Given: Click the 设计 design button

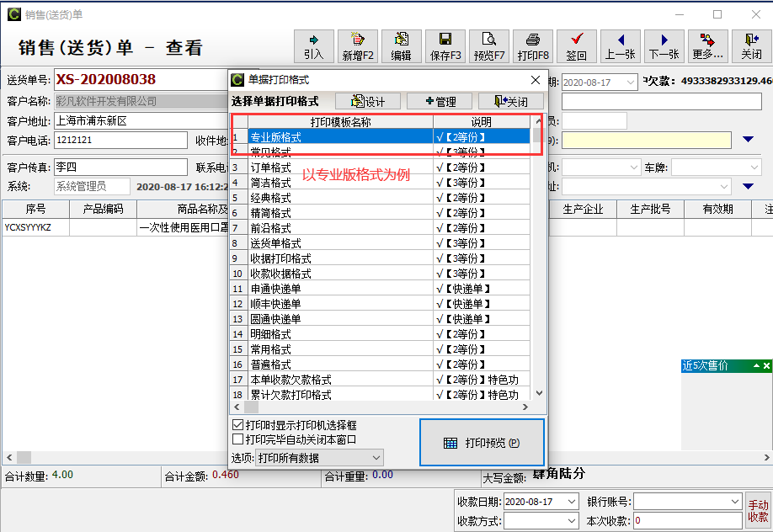Looking at the screenshot, I should point(367,102).
